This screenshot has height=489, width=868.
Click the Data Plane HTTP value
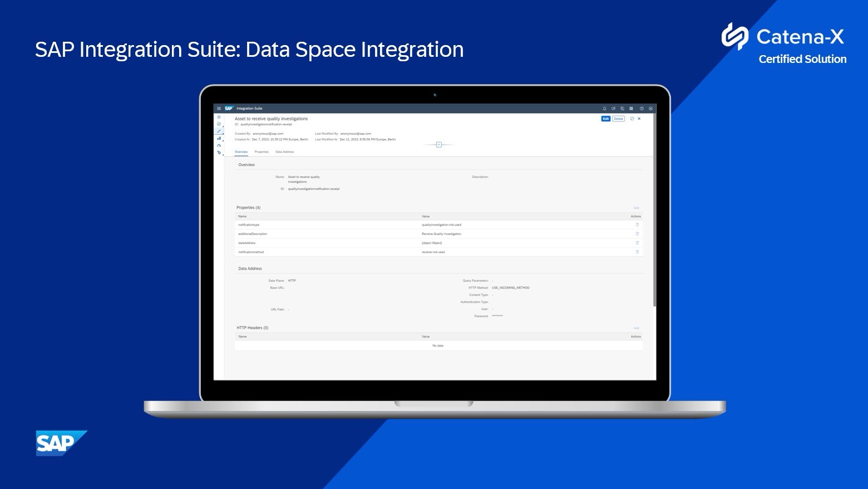pyautogui.click(x=292, y=281)
